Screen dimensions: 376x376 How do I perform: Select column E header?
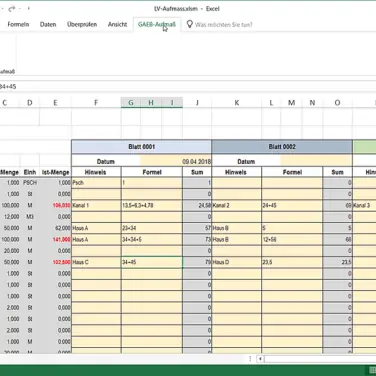click(x=55, y=103)
